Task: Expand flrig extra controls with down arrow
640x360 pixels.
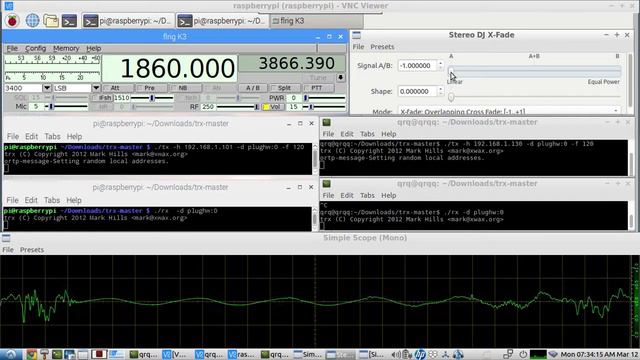Action: [340, 78]
